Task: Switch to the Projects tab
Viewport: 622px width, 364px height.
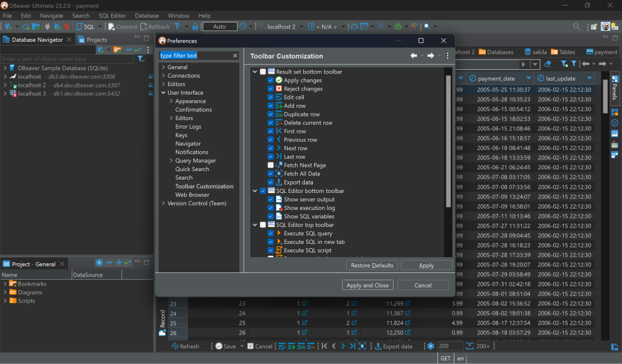Action: tap(93, 39)
